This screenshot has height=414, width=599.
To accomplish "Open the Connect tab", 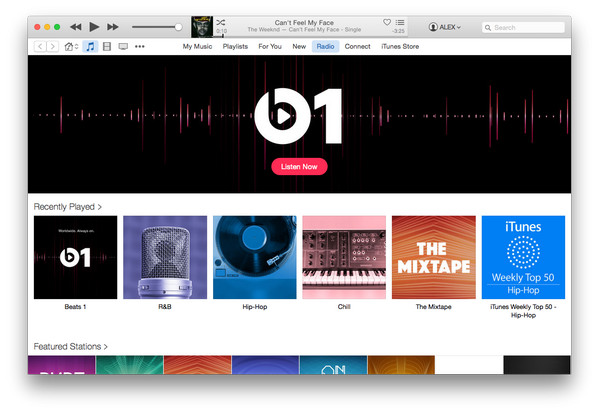I will pyautogui.click(x=357, y=47).
